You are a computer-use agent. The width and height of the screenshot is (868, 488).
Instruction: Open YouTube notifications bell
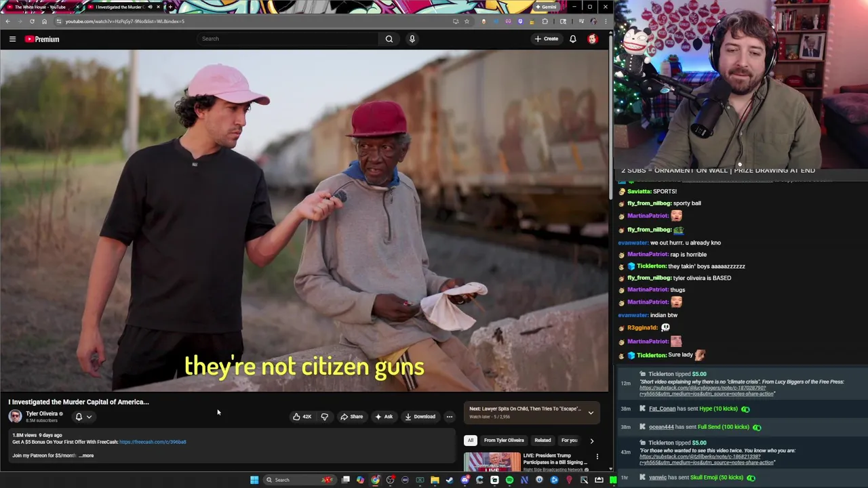point(573,39)
